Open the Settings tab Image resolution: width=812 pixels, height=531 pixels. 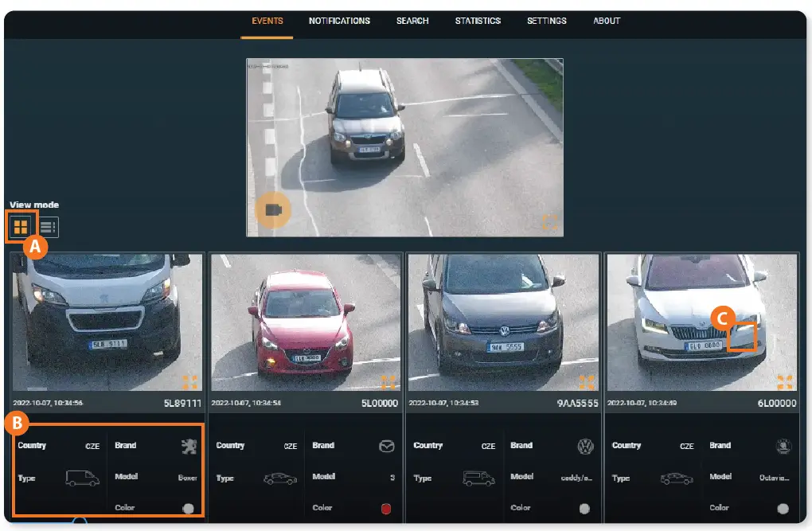pos(546,21)
